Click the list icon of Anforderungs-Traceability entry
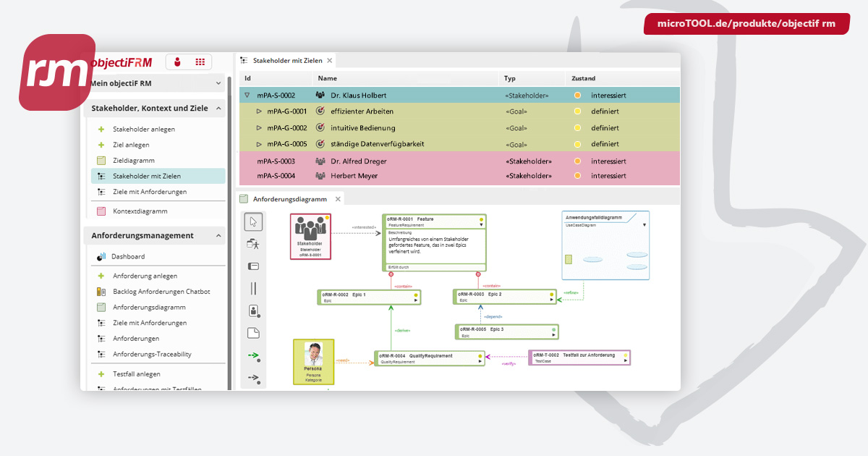 click(x=101, y=355)
